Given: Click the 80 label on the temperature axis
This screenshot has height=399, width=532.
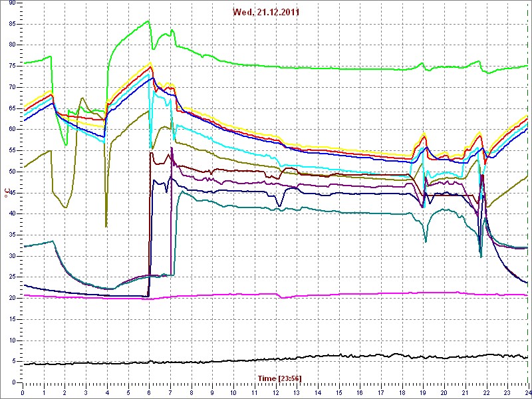Looking at the screenshot, I should [x=11, y=45].
